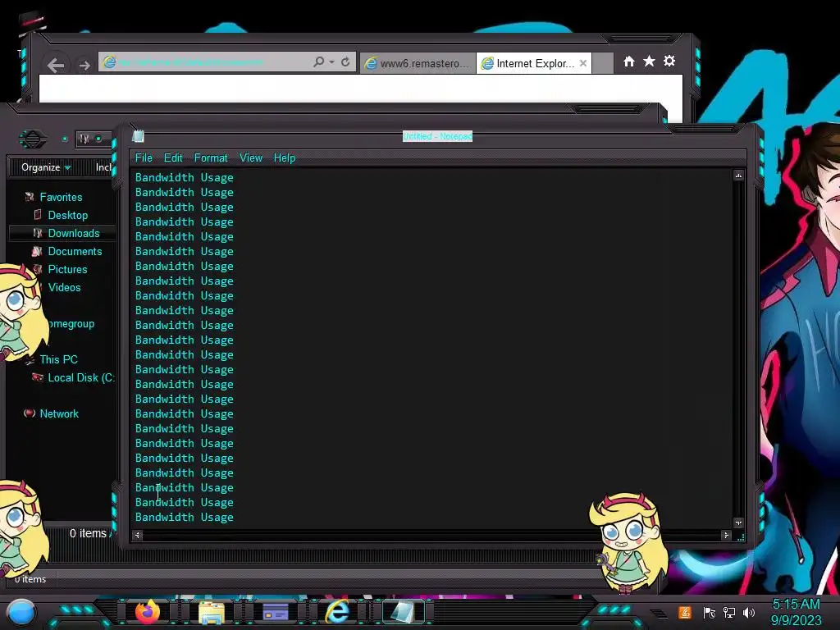Open the address bar dropdown arrow in IE
Screen dimensions: 840x630
point(332,62)
